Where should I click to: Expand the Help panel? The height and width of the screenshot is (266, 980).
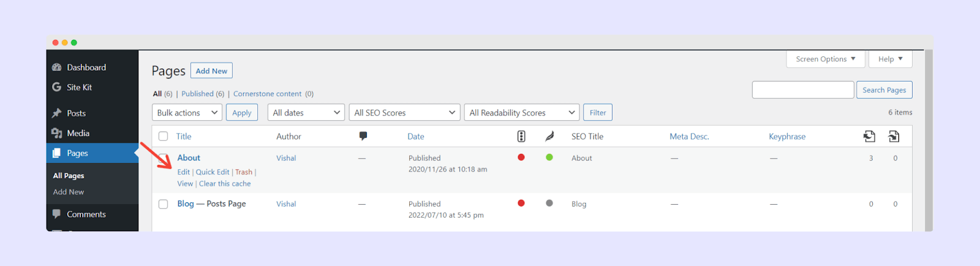tap(891, 59)
